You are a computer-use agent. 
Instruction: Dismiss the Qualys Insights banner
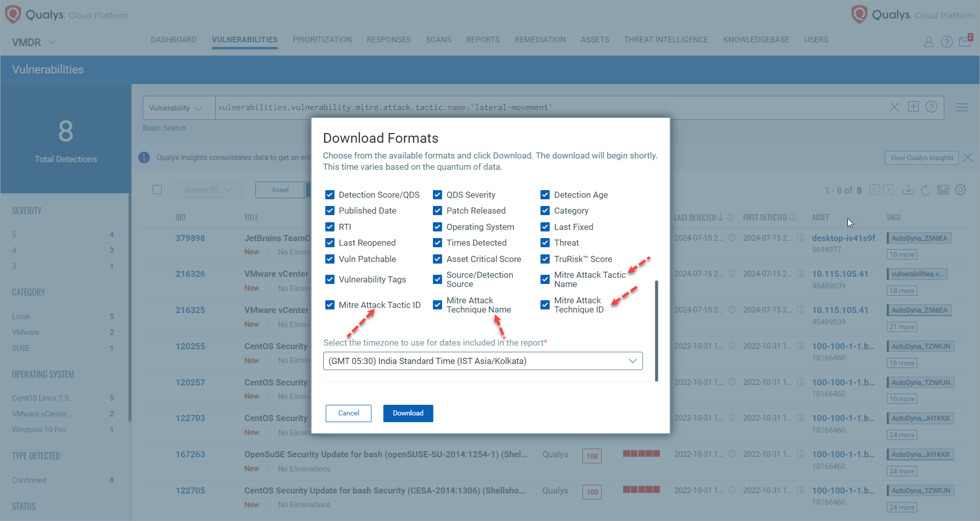(968, 158)
